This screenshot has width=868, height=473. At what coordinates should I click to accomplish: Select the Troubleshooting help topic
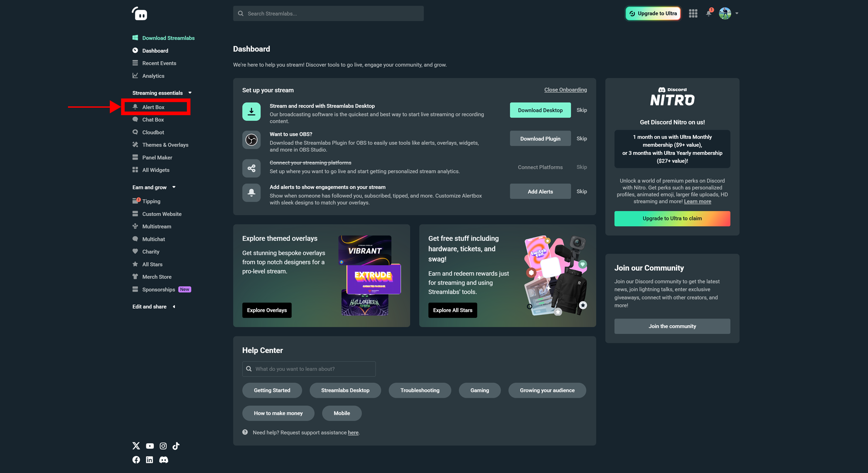(x=420, y=390)
